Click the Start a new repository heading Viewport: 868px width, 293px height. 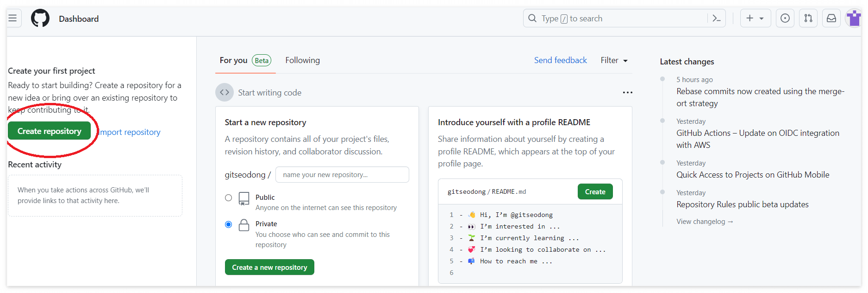tap(265, 122)
